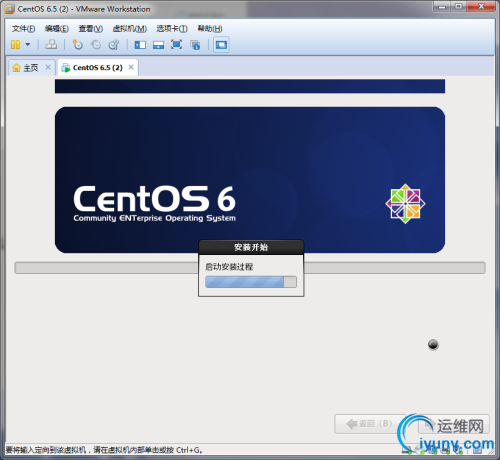Toggle the library sidebar panel
Image resolution: width=500 pixels, height=460 pixels.
click(x=140, y=45)
